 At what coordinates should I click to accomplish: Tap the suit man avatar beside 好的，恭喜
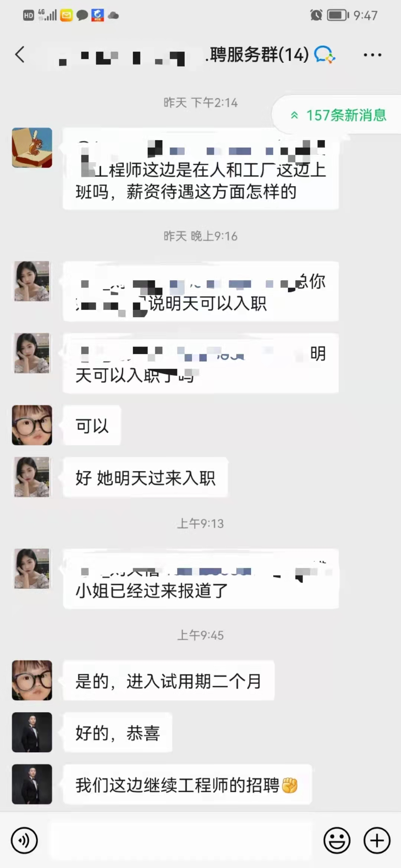[x=32, y=732]
